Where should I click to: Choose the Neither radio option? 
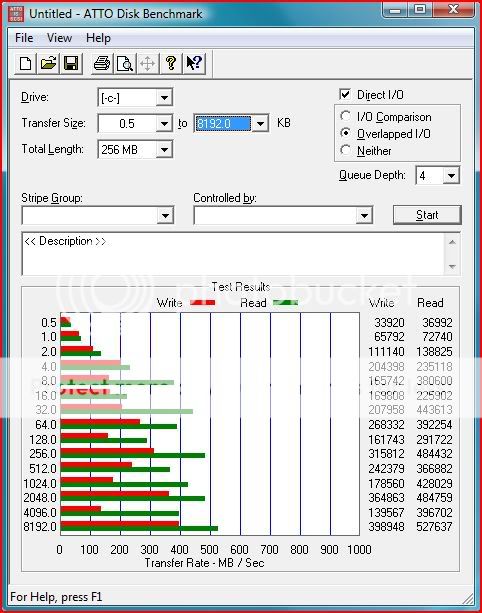pos(345,150)
